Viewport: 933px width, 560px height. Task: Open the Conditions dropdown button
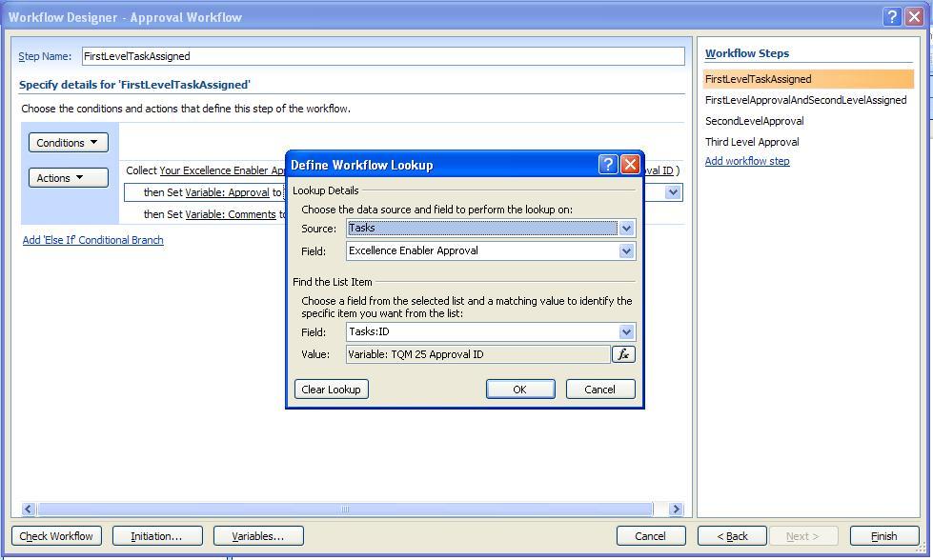(69, 143)
